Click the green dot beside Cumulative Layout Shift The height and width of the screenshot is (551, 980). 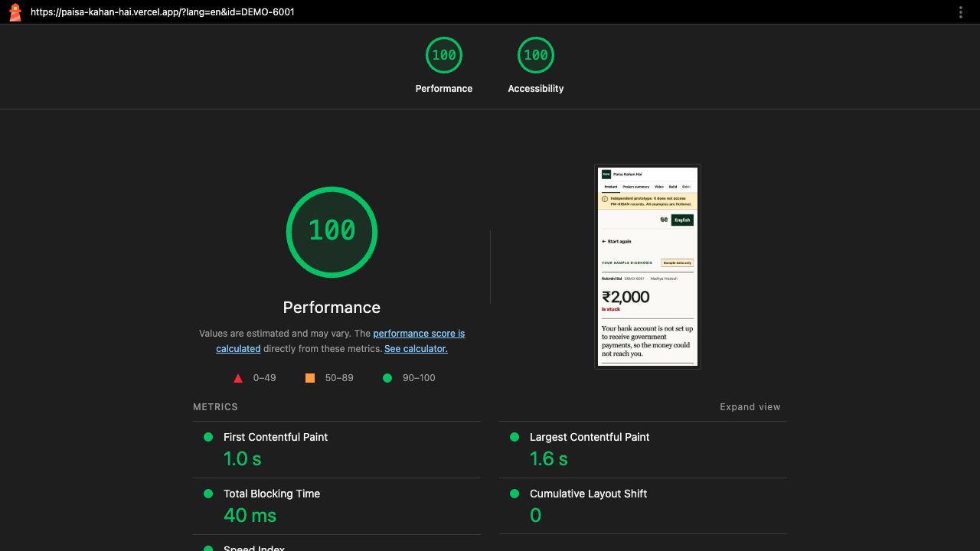point(514,494)
